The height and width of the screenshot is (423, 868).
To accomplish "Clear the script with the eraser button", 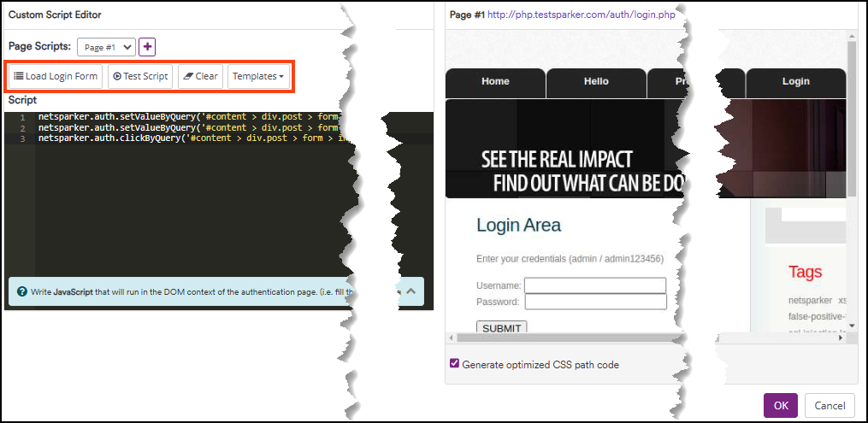I will pyautogui.click(x=201, y=76).
